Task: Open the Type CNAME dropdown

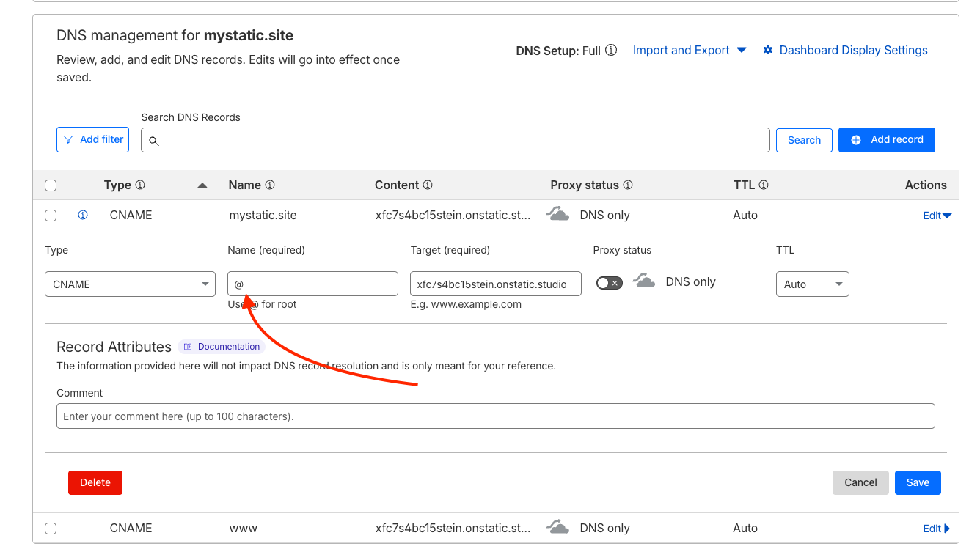Action: tap(130, 284)
